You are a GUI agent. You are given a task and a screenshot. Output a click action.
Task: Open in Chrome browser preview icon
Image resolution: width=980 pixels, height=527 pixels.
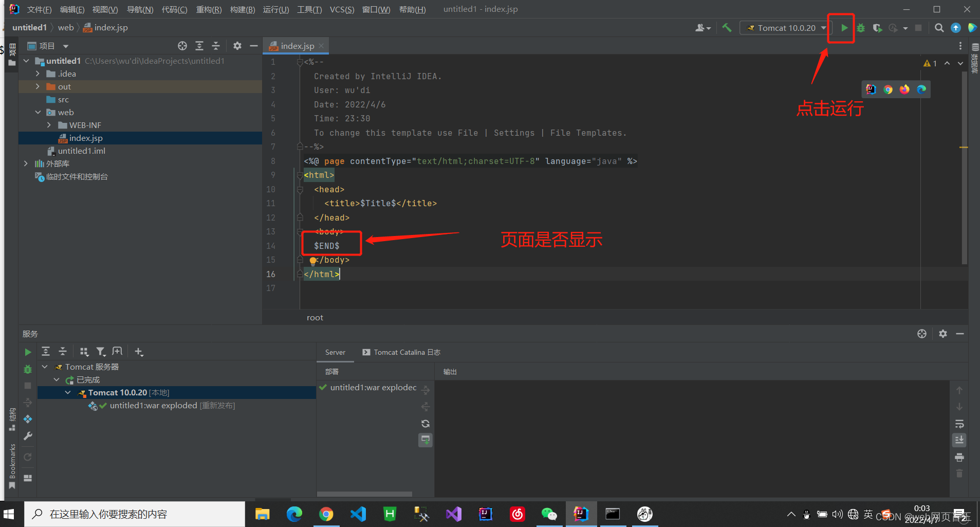pyautogui.click(x=888, y=89)
